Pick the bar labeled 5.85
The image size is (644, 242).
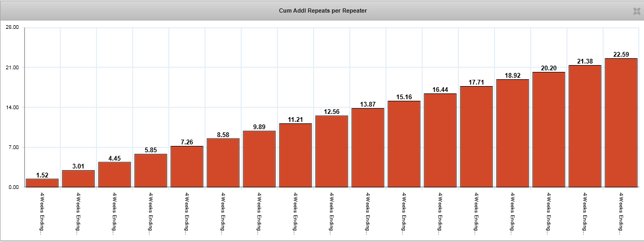coord(151,171)
